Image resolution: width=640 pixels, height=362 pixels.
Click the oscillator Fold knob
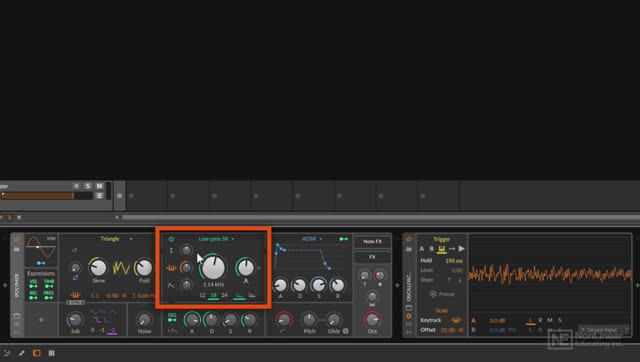pos(144,267)
